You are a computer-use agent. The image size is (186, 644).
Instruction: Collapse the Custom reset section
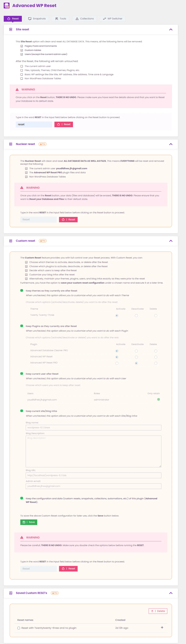coord(171,241)
